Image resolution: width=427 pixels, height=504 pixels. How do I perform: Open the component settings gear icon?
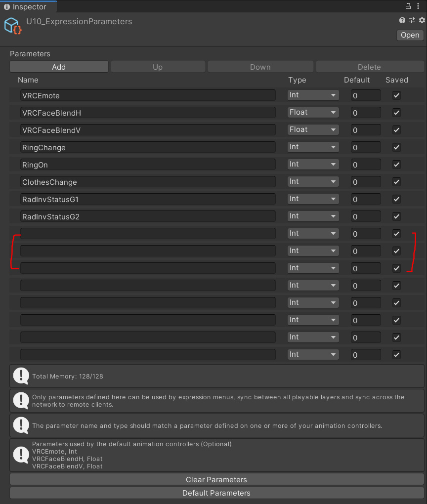coord(422,20)
